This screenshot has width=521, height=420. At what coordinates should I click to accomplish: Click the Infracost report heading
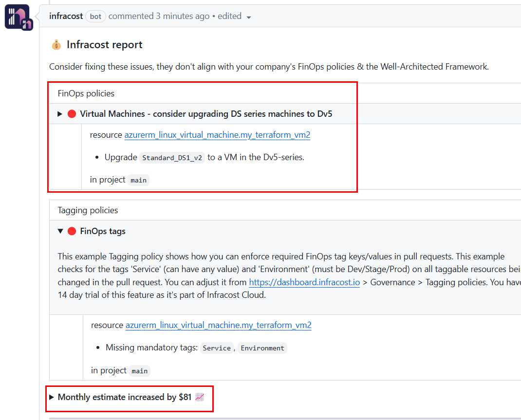pos(104,44)
